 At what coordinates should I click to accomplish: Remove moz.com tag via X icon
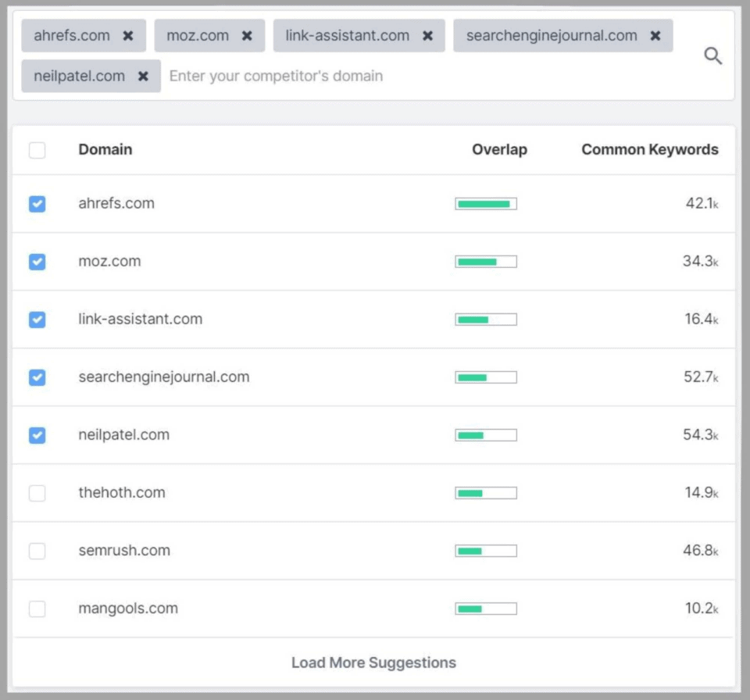pos(247,36)
